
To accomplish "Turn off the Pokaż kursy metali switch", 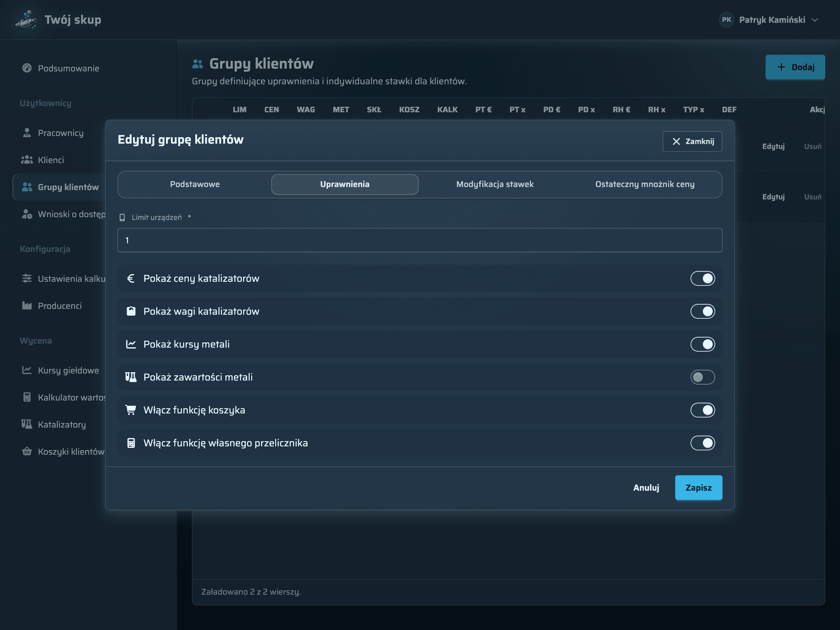I will 703,344.
